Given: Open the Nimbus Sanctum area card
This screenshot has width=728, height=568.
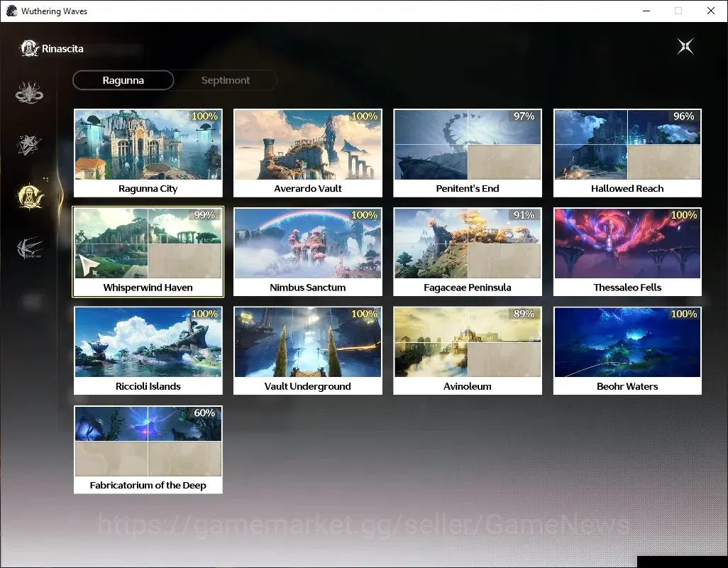Looking at the screenshot, I should [308, 252].
